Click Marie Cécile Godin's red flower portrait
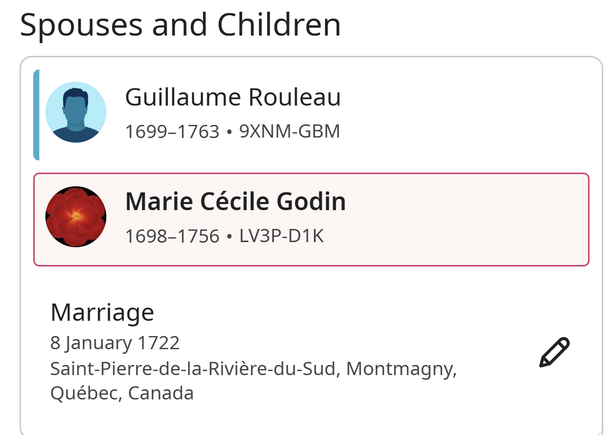 76,217
